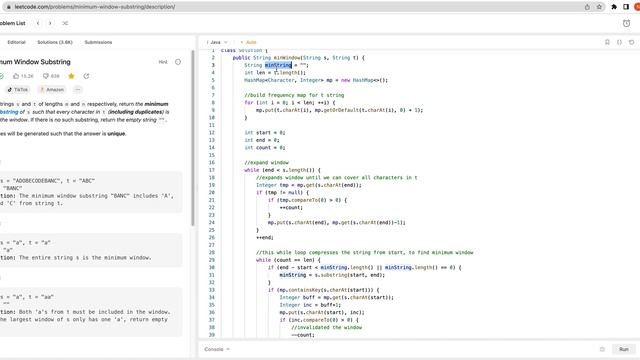
Task: Switch to the Solutions (3.6K) tab
Action: [55, 42]
